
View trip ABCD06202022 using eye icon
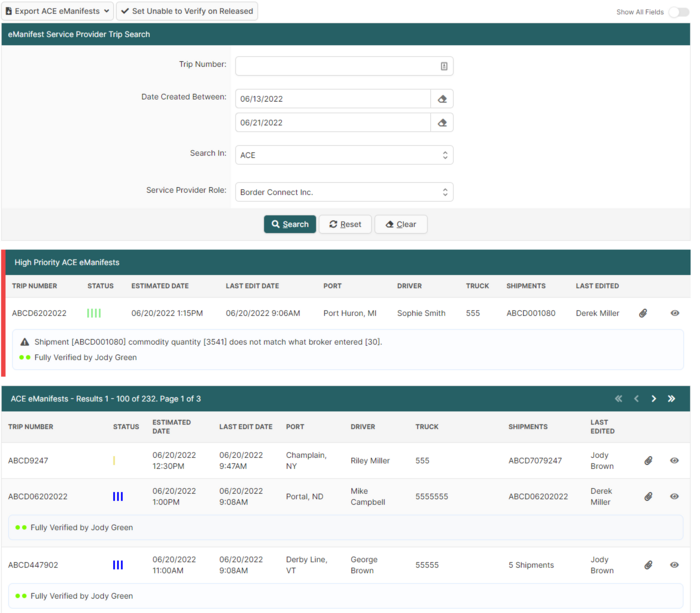click(675, 497)
